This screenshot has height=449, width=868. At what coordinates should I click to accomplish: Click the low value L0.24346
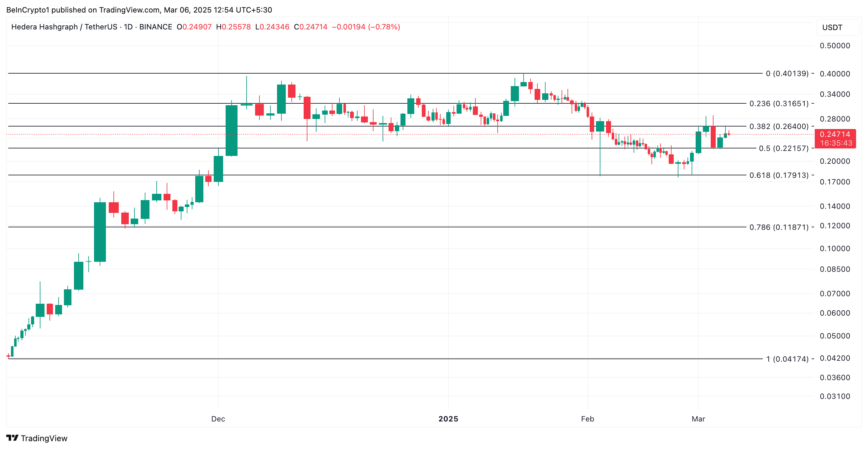(272, 27)
